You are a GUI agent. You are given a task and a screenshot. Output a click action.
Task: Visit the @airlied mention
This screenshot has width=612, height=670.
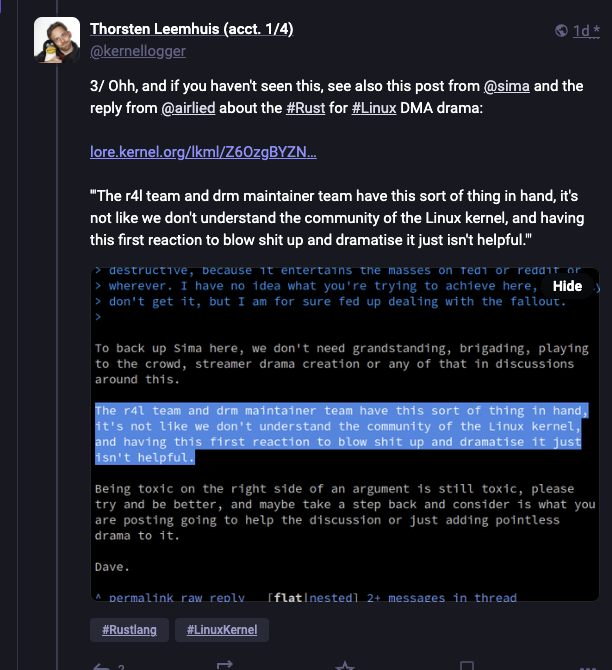pyautogui.click(x=188, y=108)
